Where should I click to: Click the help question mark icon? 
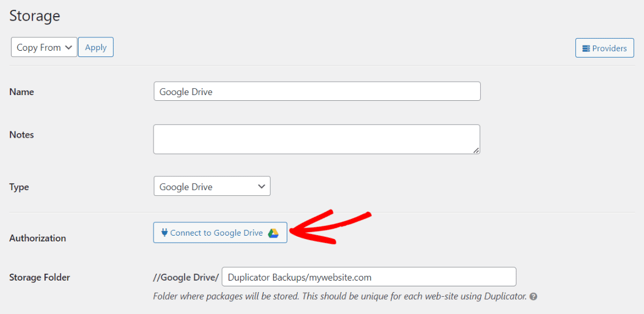point(533,296)
